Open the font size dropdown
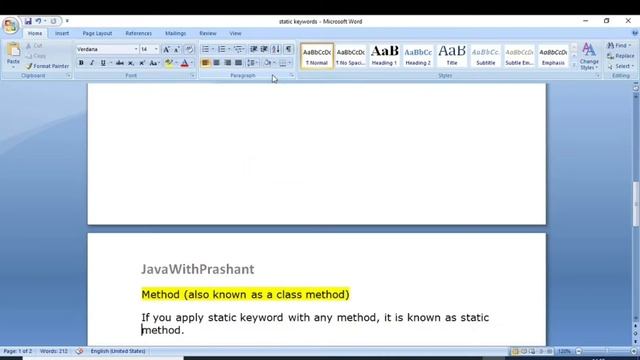Screen dimensions: 640x360 [x=156, y=49]
